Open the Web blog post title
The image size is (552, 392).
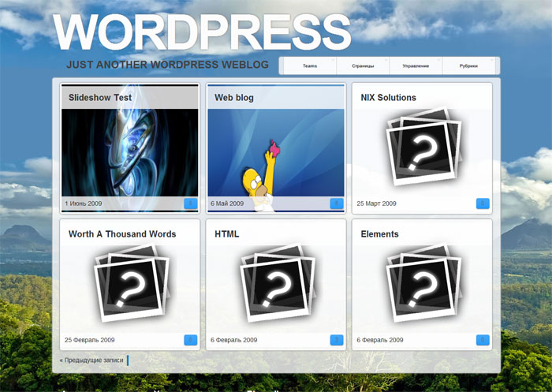[x=234, y=98]
